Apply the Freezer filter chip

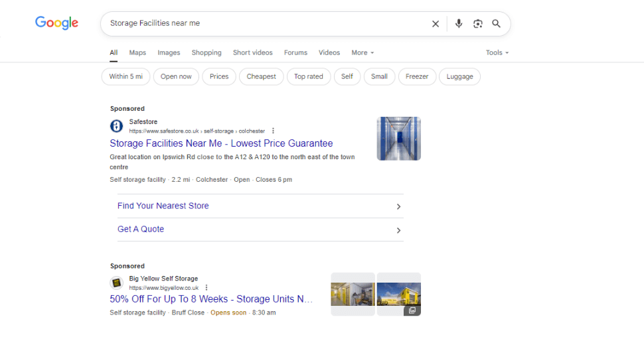(x=417, y=77)
